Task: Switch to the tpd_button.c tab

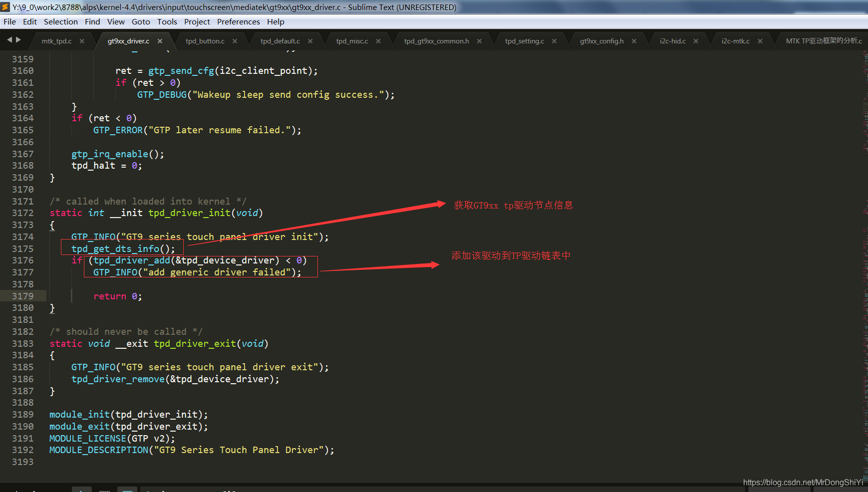Action: (205, 41)
